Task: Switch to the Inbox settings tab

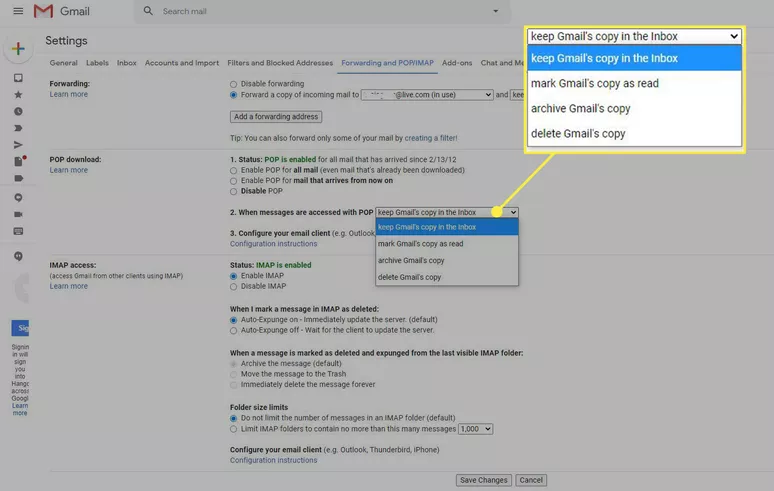Action: (127, 63)
